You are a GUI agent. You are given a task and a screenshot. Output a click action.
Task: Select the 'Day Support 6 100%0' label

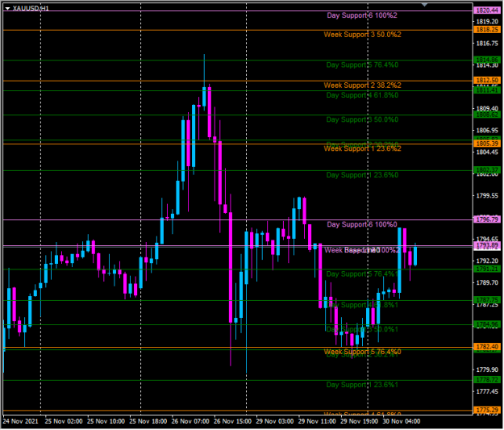pyautogui.click(x=362, y=224)
